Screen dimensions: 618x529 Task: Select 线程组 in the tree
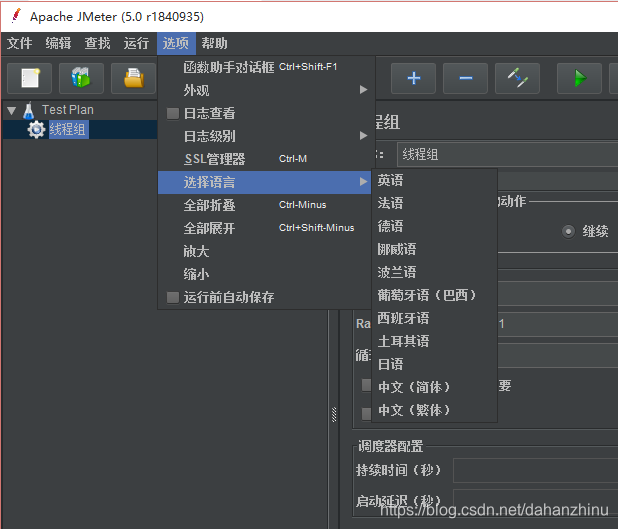67,129
